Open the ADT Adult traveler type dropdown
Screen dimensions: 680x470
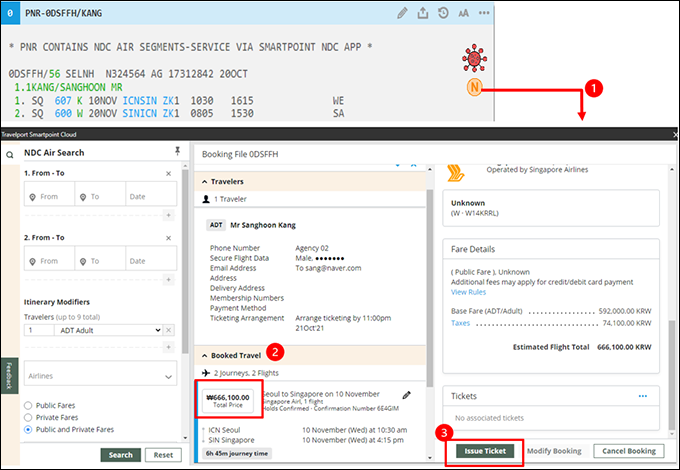pyautogui.click(x=108, y=330)
